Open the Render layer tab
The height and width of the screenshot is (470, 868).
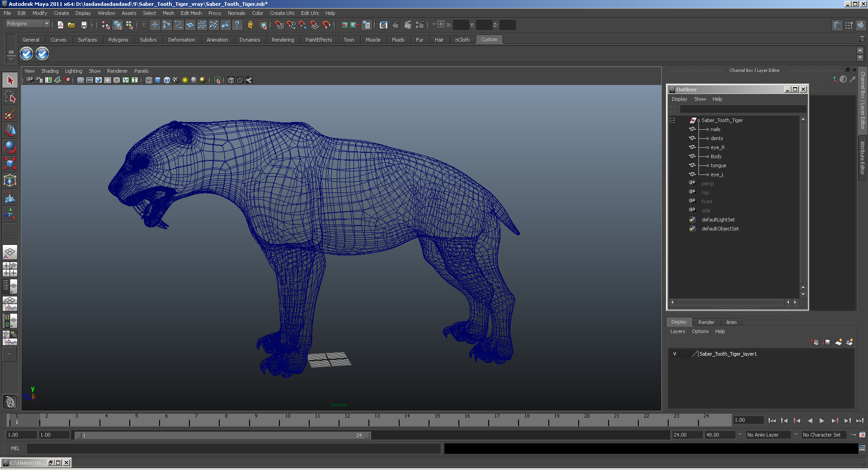[706, 322]
